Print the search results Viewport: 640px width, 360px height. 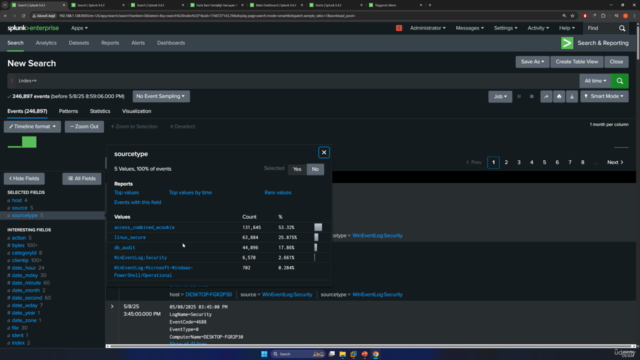559,97
